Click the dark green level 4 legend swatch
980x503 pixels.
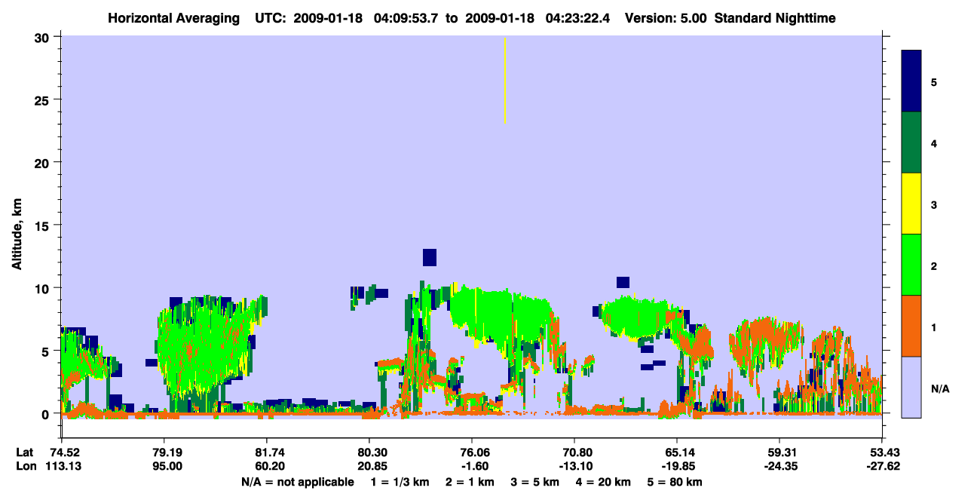point(911,143)
